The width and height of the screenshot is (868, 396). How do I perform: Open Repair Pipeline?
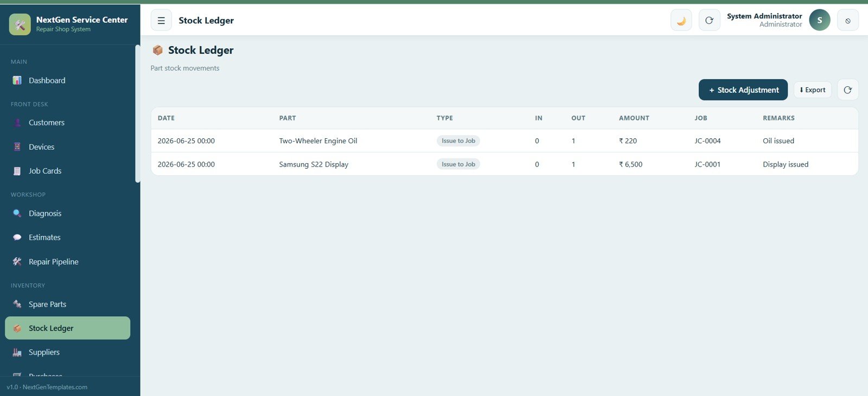coord(67,261)
